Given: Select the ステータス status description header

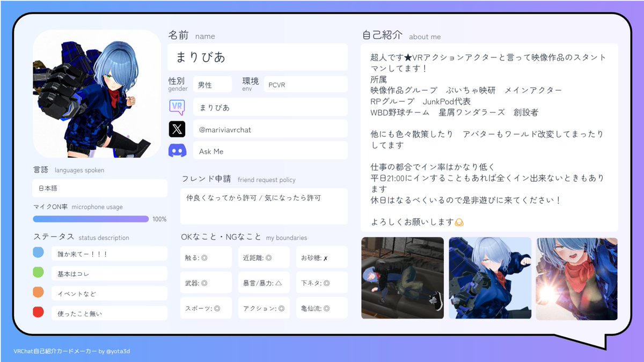Looking at the screenshot, I should (53, 238).
